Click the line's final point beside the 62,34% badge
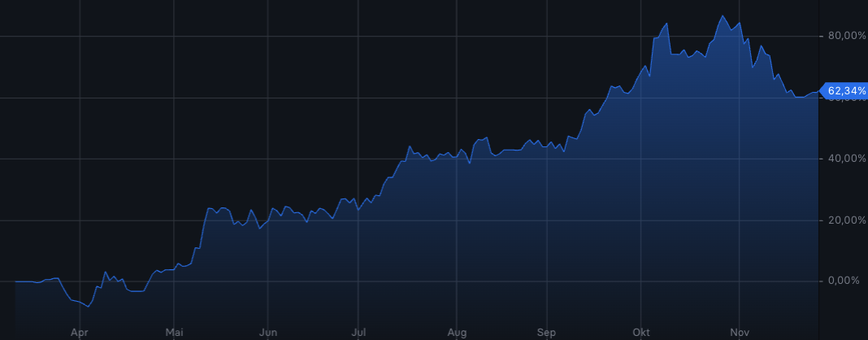The height and width of the screenshot is (340, 868). [x=818, y=92]
